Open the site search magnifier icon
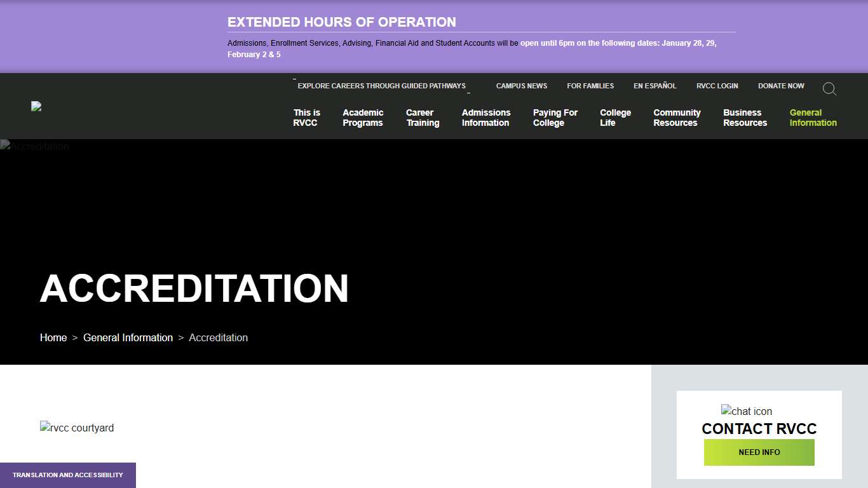The height and width of the screenshot is (488, 868). (829, 89)
